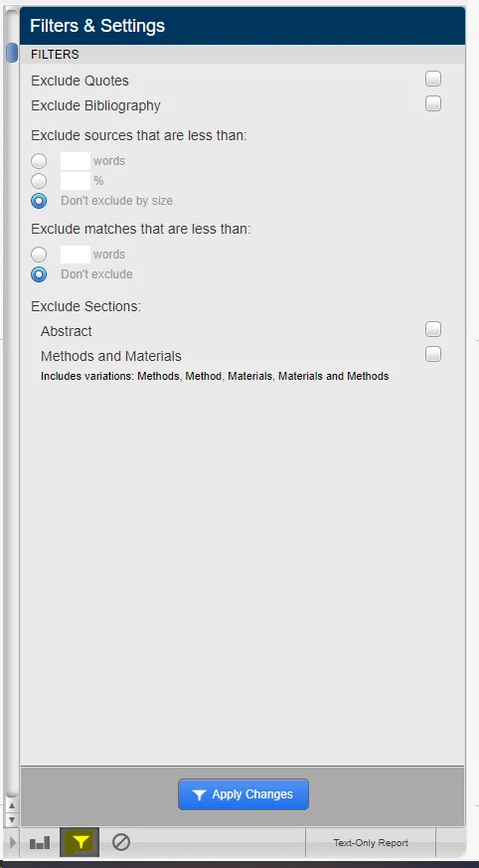This screenshot has width=479, height=868.
Task: Check the Abstract section exclusion box
Action: [x=433, y=329]
